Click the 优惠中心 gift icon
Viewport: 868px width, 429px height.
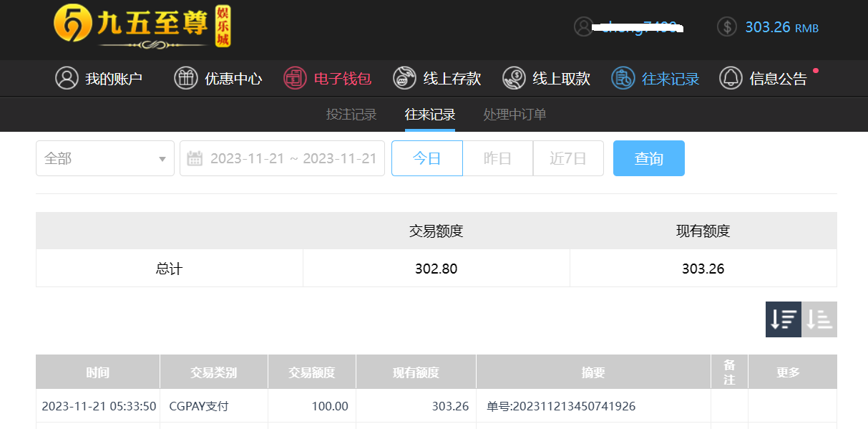pyautogui.click(x=186, y=78)
